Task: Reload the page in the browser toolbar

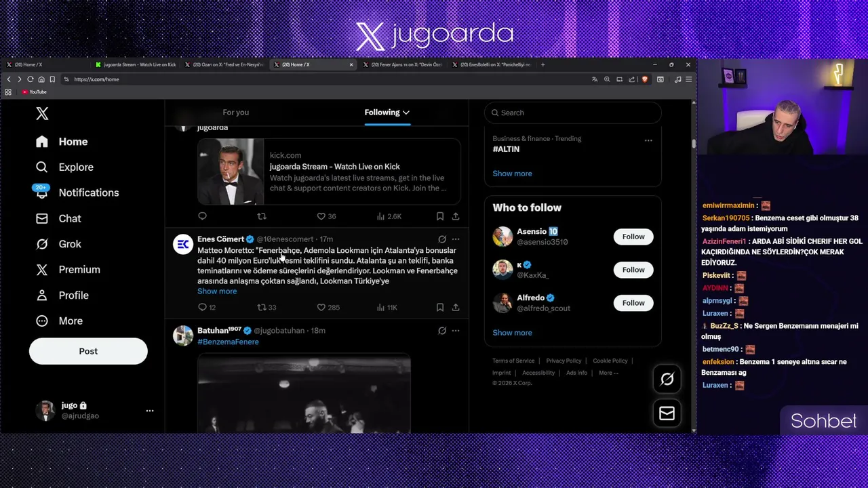Action: tap(30, 79)
